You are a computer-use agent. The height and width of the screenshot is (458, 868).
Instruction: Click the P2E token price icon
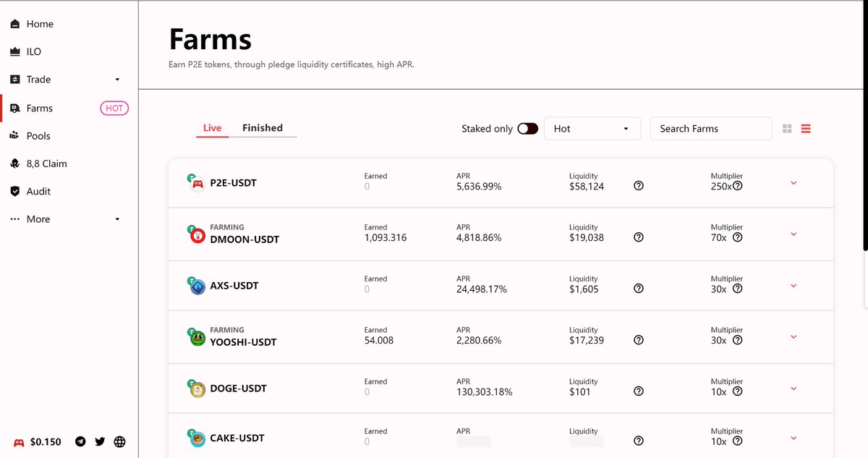coord(19,441)
